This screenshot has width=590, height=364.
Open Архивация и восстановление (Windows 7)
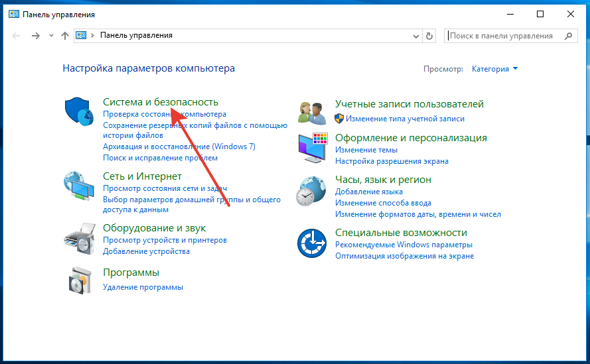pos(179,147)
